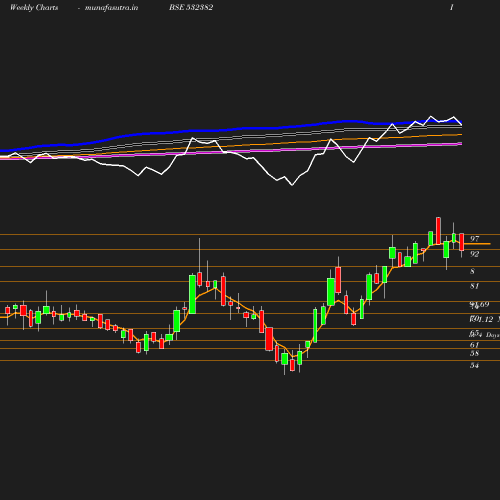Click the price label "81"

pos(474,286)
